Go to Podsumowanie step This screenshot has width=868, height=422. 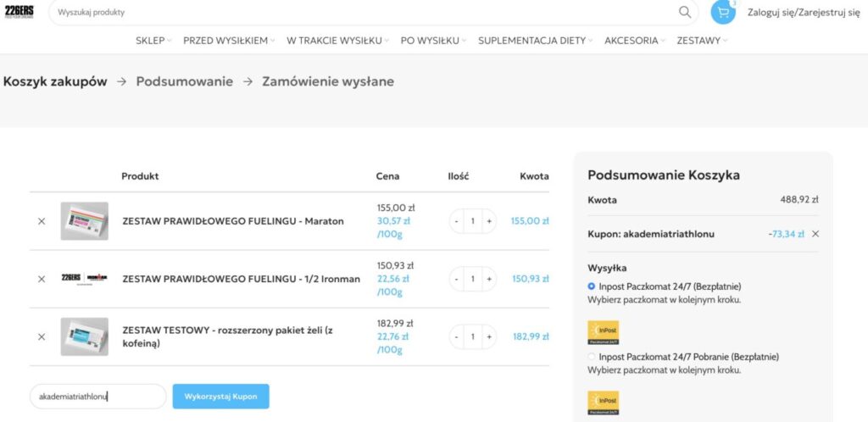(184, 82)
